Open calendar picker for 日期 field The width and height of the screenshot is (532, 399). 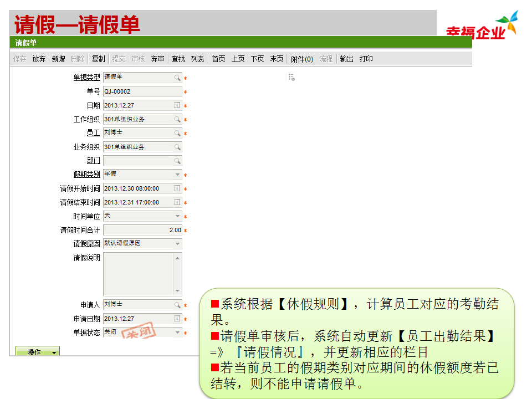click(177, 105)
